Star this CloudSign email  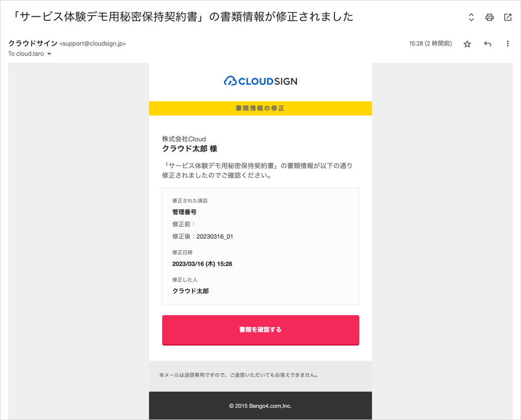pos(467,44)
